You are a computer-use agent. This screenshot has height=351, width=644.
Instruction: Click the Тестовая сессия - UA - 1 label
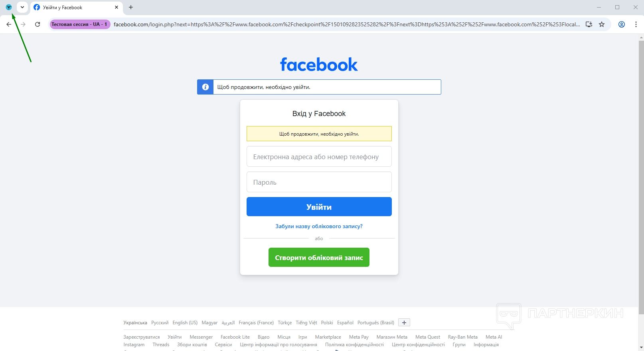point(79,24)
